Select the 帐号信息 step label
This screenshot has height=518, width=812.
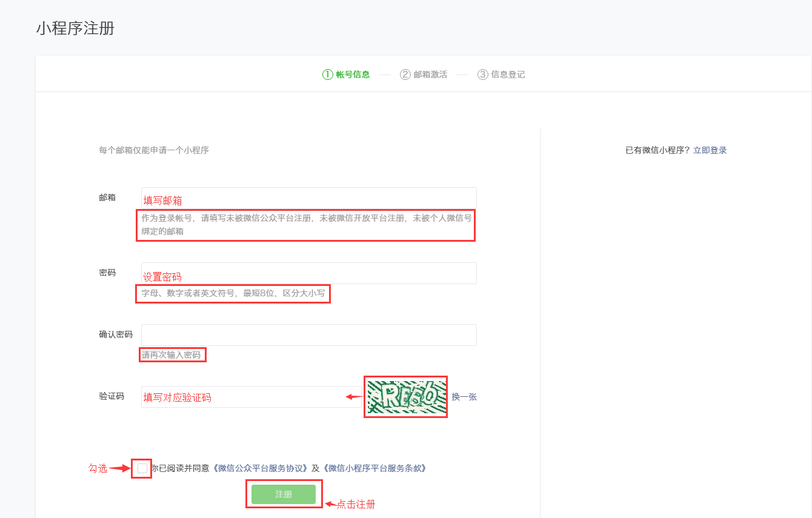[353, 75]
